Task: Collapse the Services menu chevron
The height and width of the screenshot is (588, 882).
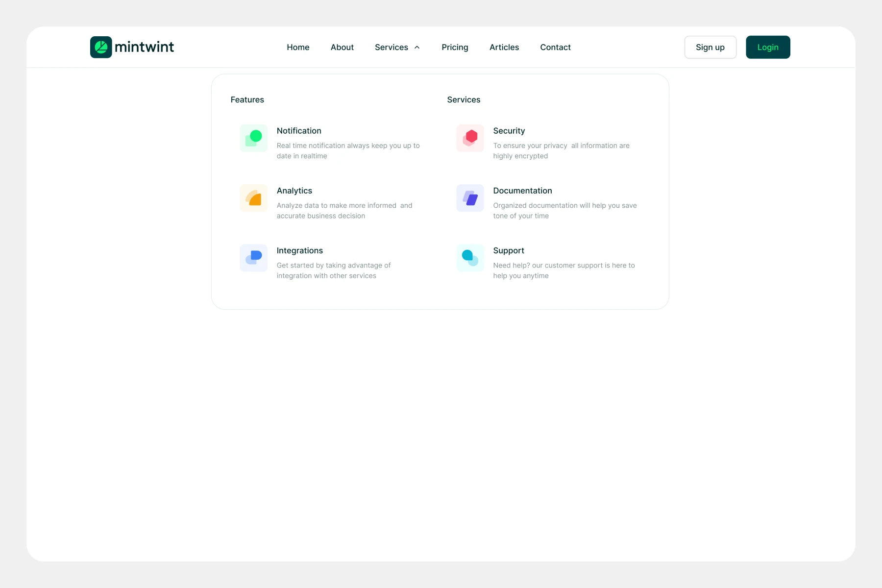Action: pos(417,48)
